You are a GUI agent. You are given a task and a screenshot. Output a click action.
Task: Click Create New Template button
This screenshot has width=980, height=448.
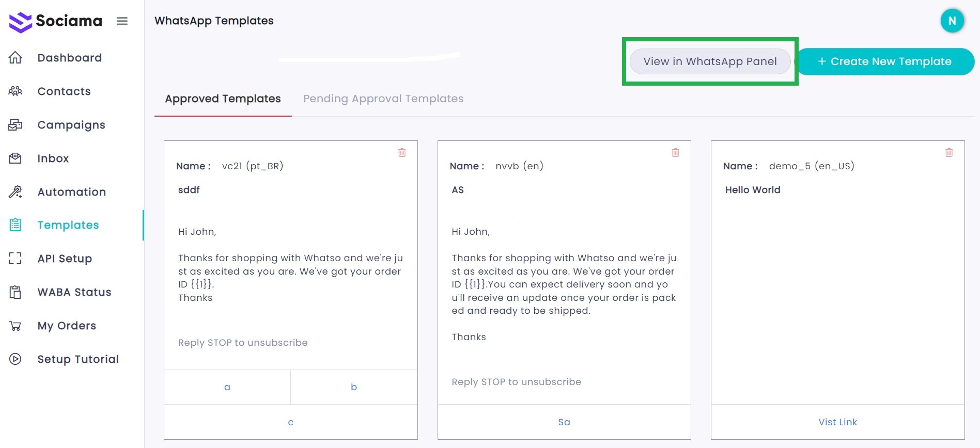(x=884, y=61)
